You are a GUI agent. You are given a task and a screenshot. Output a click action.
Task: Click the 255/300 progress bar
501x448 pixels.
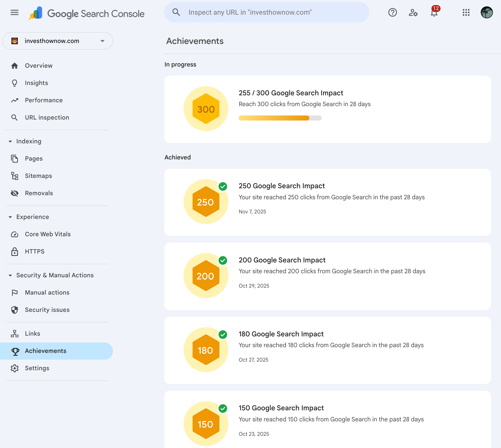pyautogui.click(x=280, y=118)
